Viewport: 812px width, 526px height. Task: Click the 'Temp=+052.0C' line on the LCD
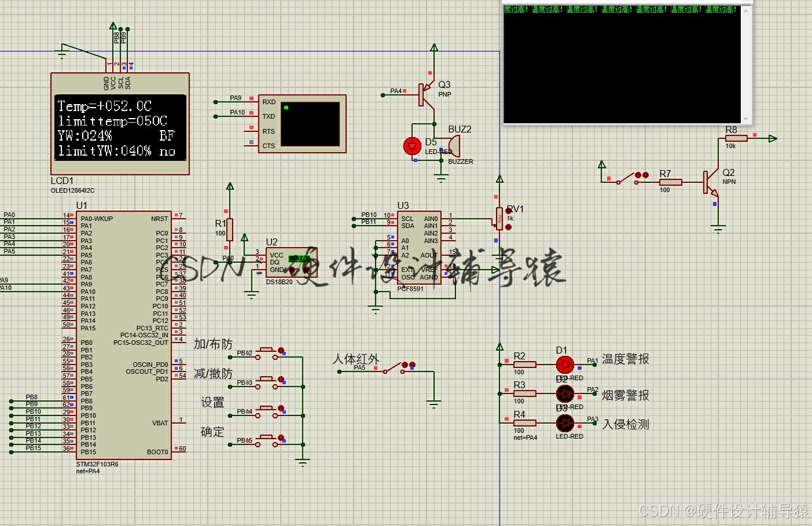104,106
